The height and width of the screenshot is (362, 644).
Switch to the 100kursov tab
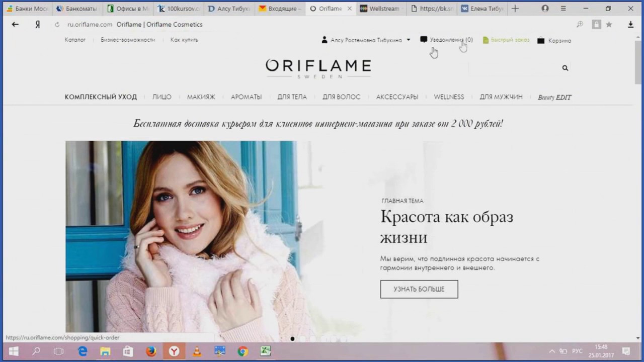[180, 9]
